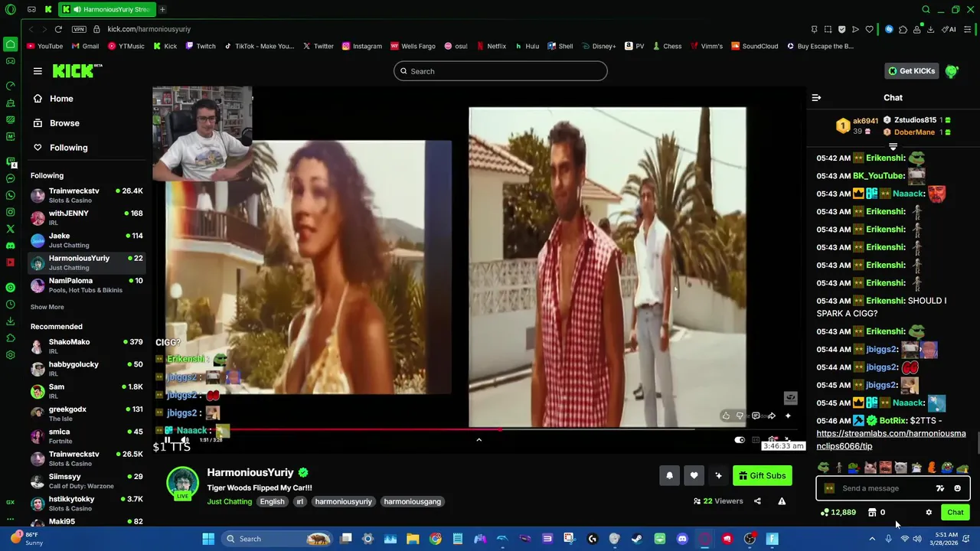Open Discord from the Windows taskbar
Screen dimensions: 980x551
682,539
